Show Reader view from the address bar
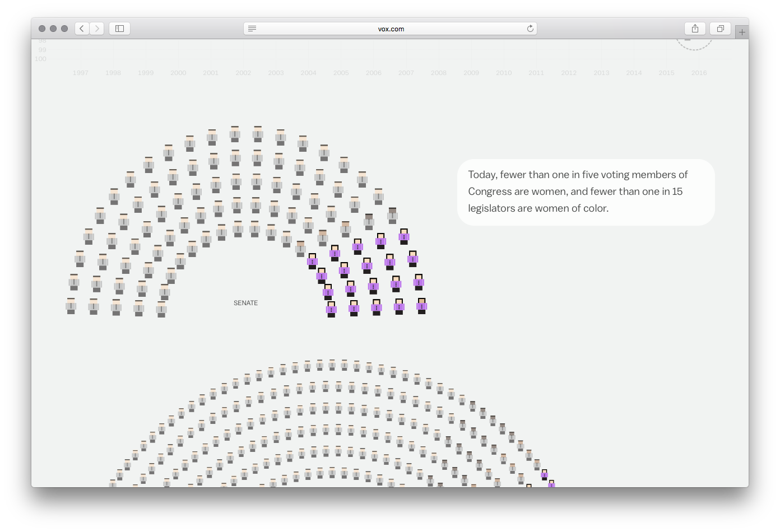The width and height of the screenshot is (780, 532). point(252,29)
